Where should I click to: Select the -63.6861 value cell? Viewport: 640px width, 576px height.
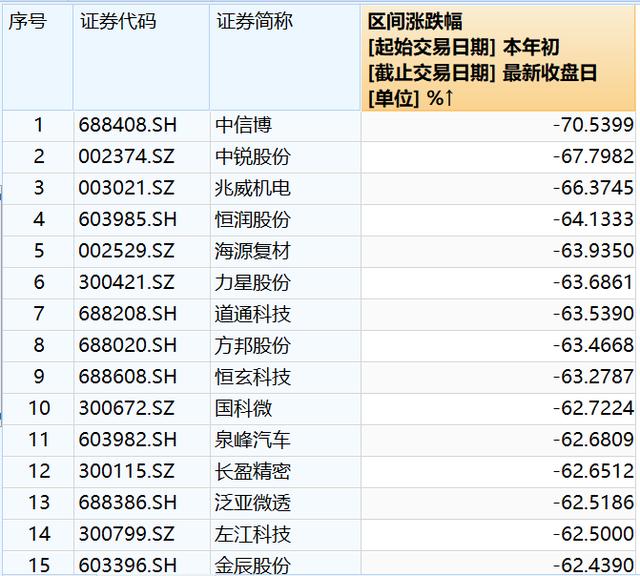click(x=499, y=282)
